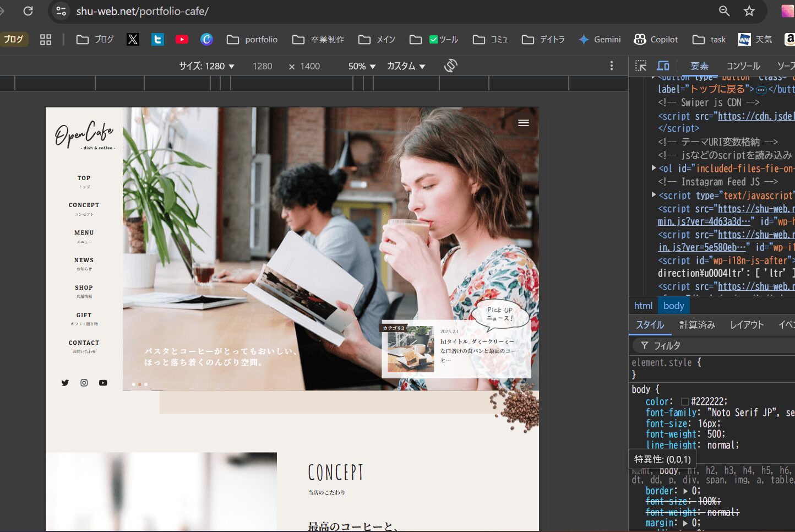
Task: Activate the DevTools element inspector picker
Action: (x=641, y=66)
